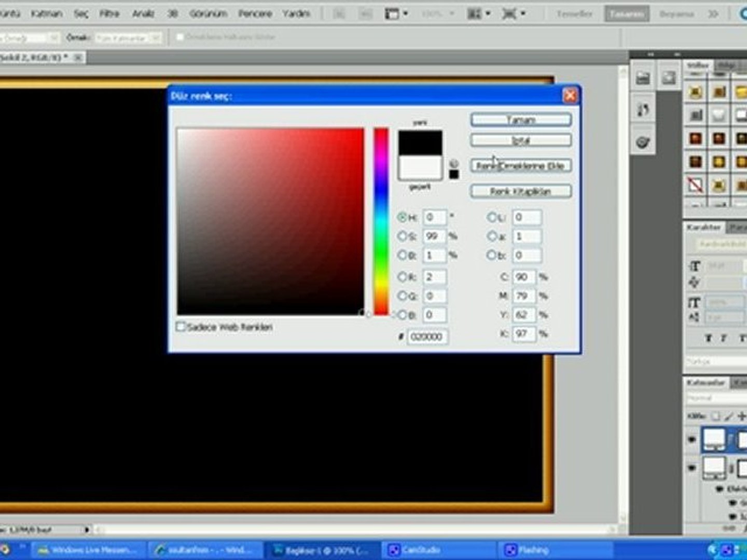Screen dimensions: 747x560
Task: Open the font family dropdown in Karakter panel
Action: [721, 244]
